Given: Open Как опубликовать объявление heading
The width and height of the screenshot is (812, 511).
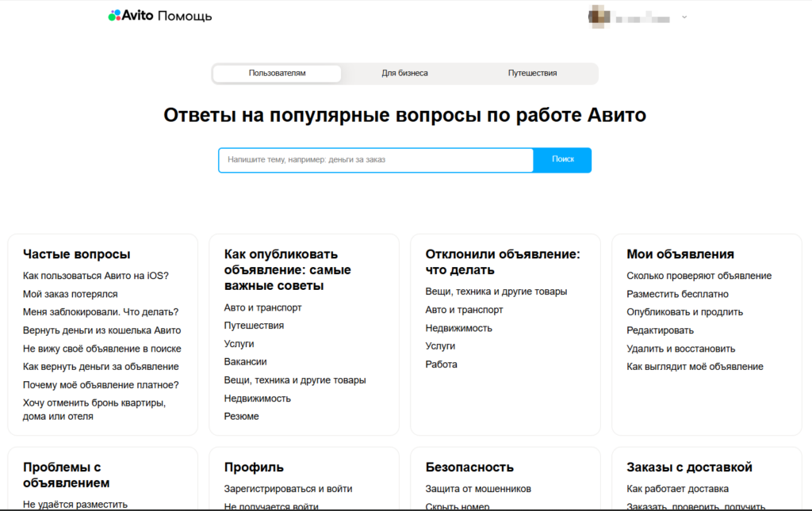Looking at the screenshot, I should [287, 270].
